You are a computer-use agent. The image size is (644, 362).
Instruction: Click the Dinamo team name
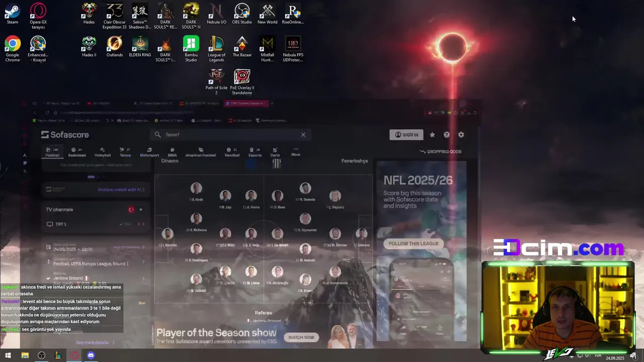170,161
